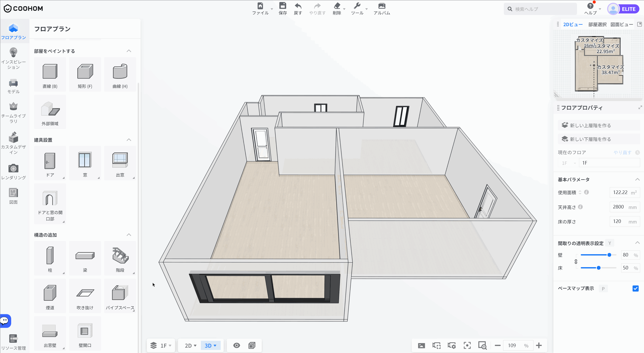Viewport: 644px width, 353px height.
Task: Adjust the 床 floor transparency slider
Action: coord(598,268)
